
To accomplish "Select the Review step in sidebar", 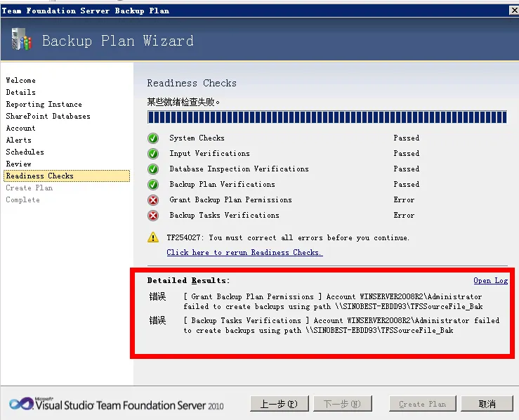I will (x=19, y=164).
